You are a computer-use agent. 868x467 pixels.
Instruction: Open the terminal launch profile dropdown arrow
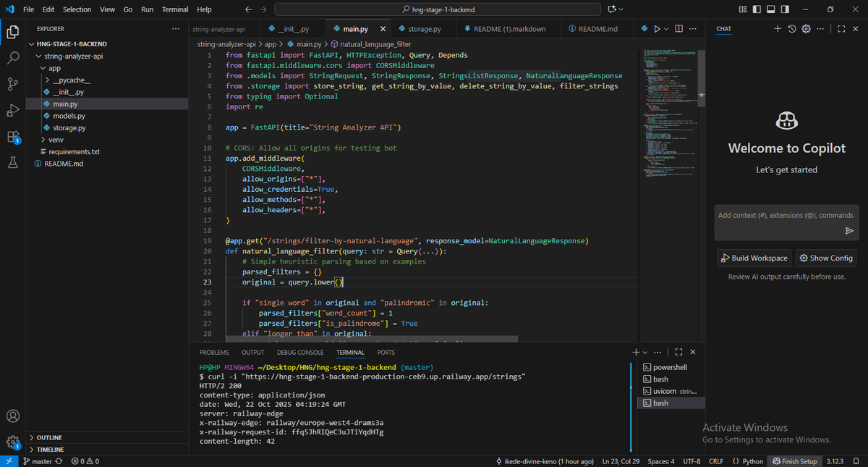pos(645,352)
